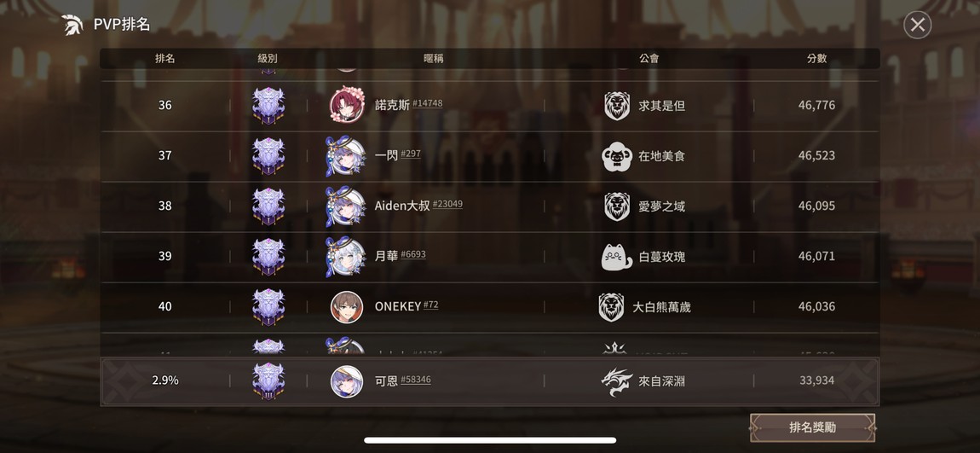Click the tier badge icon of rank 36
The height and width of the screenshot is (453, 980).
click(268, 105)
